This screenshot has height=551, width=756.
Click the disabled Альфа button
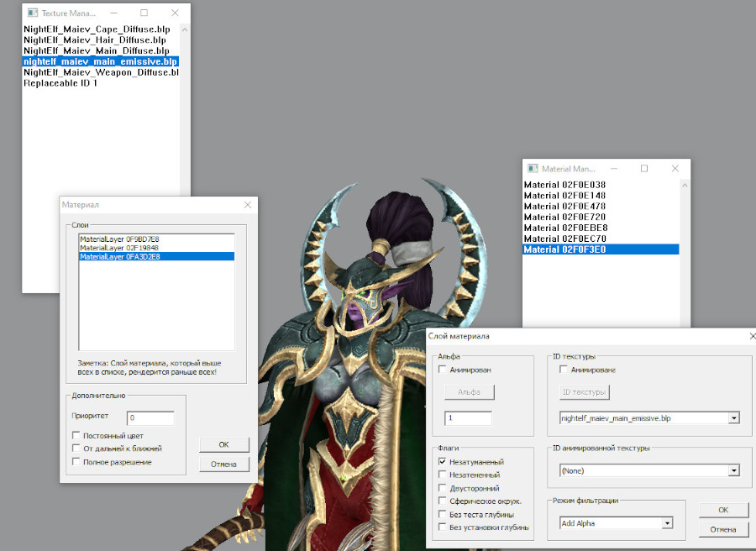469,392
